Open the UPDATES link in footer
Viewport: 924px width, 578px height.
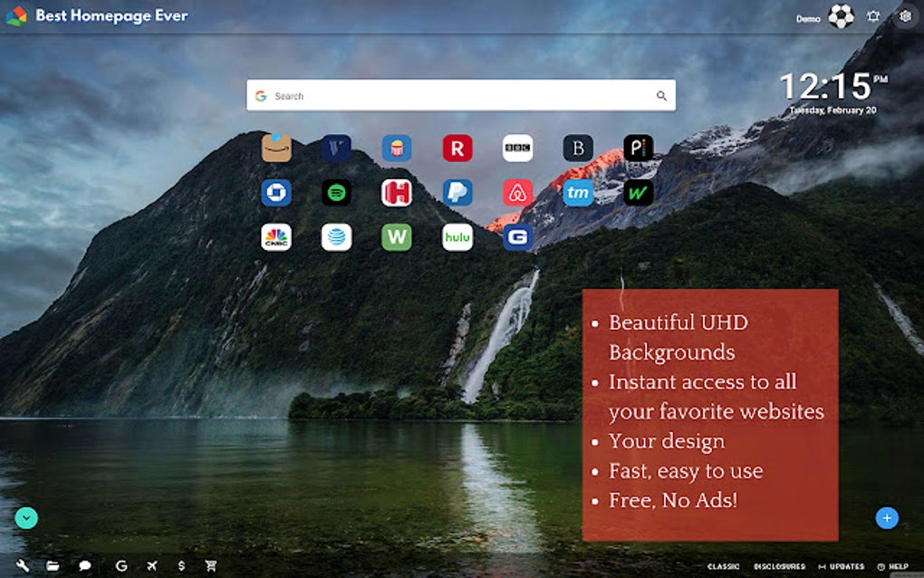click(x=841, y=565)
